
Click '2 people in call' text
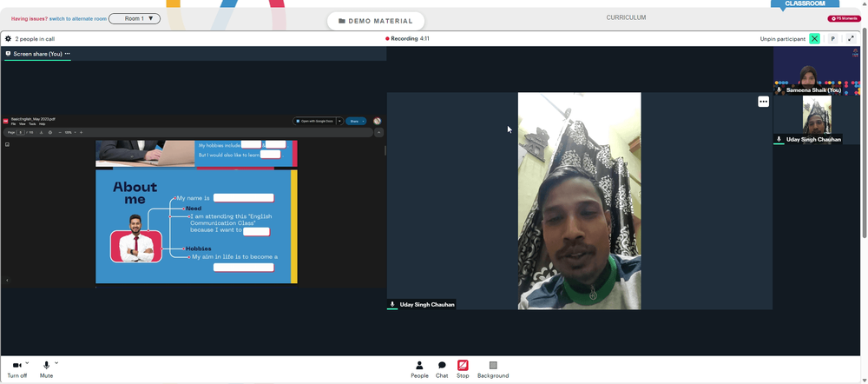35,39
